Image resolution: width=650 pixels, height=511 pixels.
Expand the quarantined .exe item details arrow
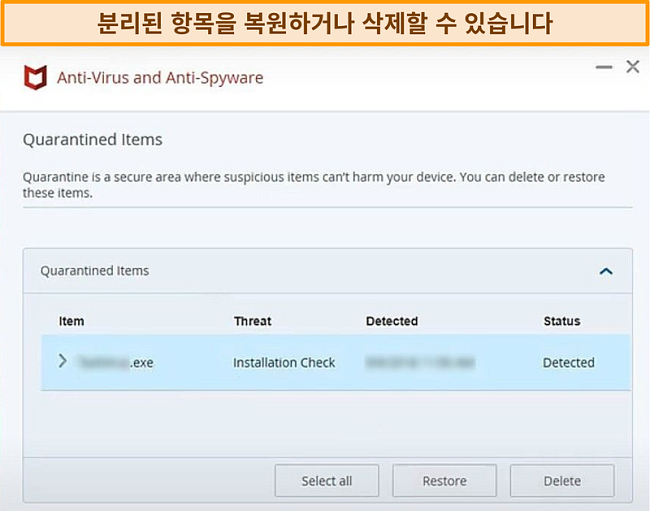(x=62, y=361)
